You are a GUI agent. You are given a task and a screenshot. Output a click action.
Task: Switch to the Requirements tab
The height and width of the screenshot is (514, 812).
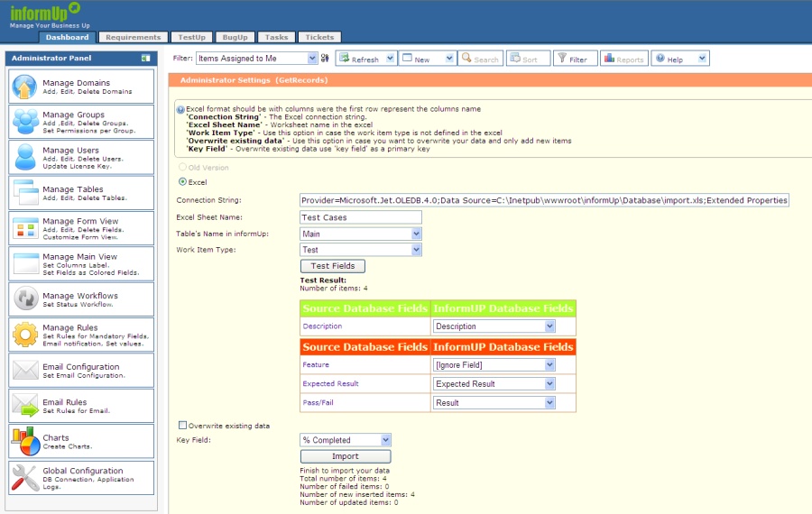[134, 37]
